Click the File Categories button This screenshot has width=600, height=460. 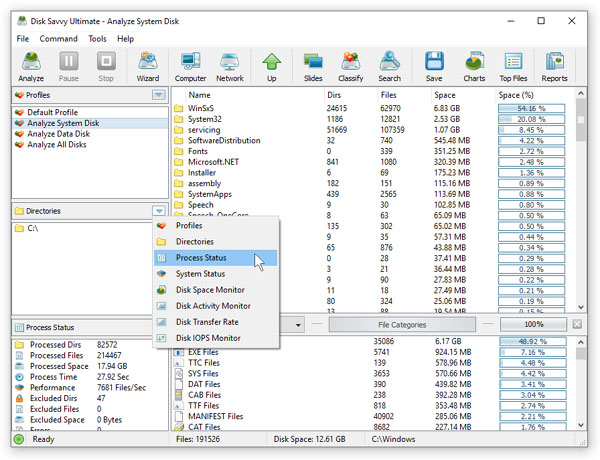[x=402, y=325]
